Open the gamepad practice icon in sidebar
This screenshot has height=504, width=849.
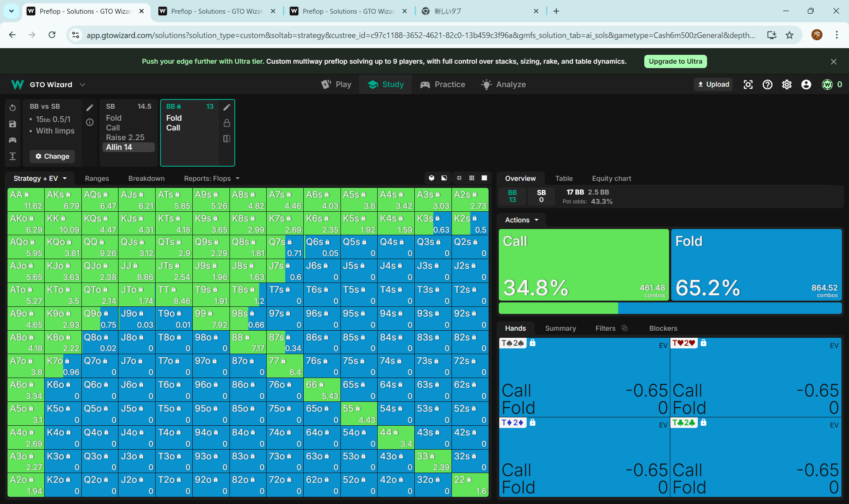pos(12,140)
